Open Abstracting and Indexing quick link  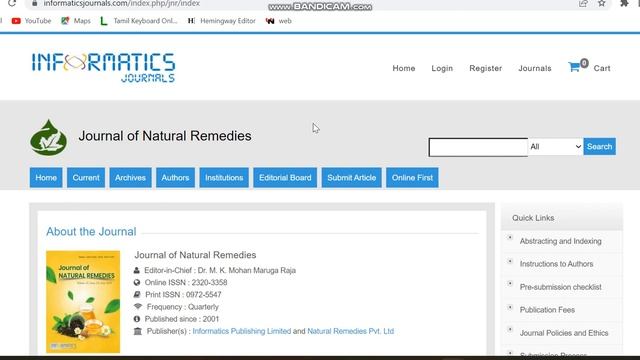pyautogui.click(x=560, y=241)
